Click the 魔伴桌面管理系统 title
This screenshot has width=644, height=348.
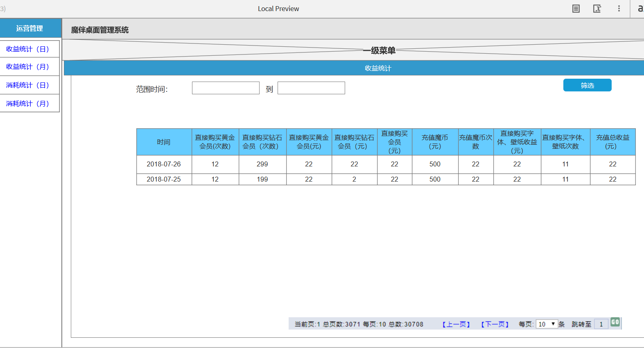coord(100,30)
